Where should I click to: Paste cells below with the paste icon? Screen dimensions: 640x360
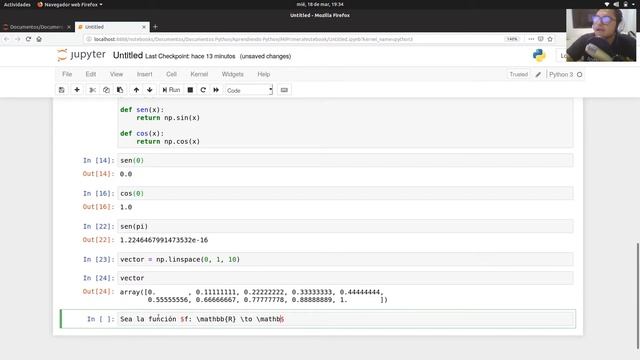coord(120,90)
